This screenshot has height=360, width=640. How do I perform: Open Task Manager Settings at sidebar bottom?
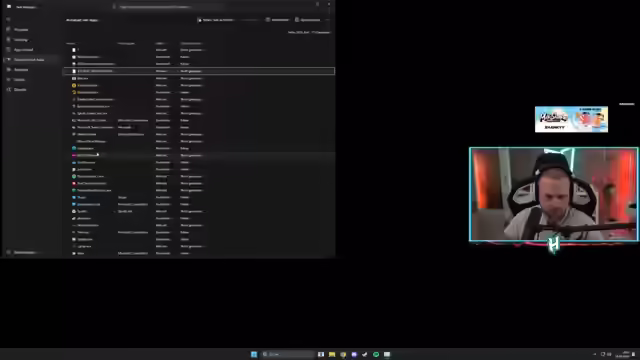point(31,252)
